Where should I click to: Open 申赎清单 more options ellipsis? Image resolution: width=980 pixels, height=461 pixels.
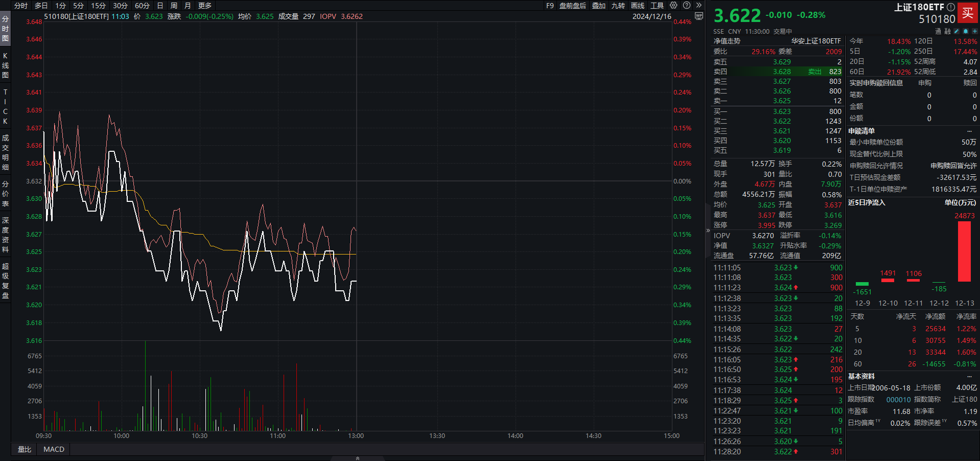coord(970,131)
